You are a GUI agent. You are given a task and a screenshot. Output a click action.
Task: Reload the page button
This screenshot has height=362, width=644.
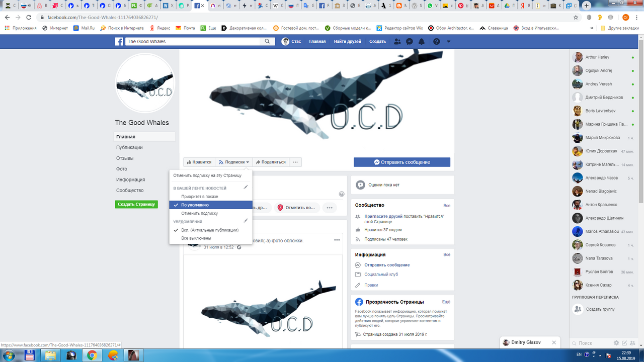tap(29, 17)
